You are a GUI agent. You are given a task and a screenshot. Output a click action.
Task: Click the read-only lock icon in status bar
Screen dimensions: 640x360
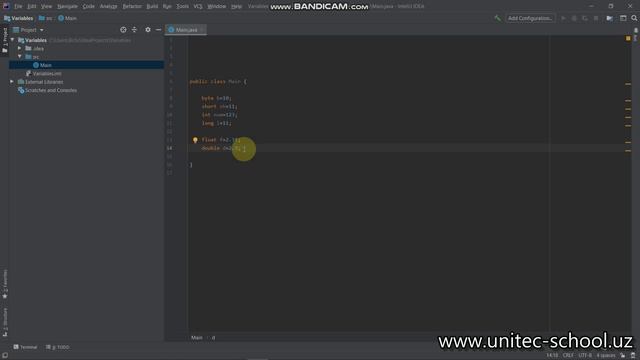(622, 356)
